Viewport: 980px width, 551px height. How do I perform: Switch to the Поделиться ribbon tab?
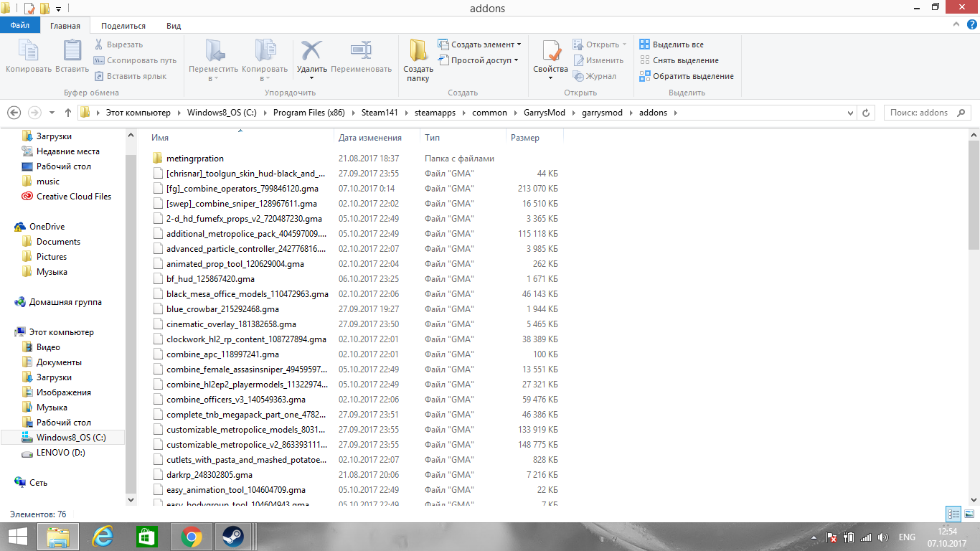click(x=123, y=26)
